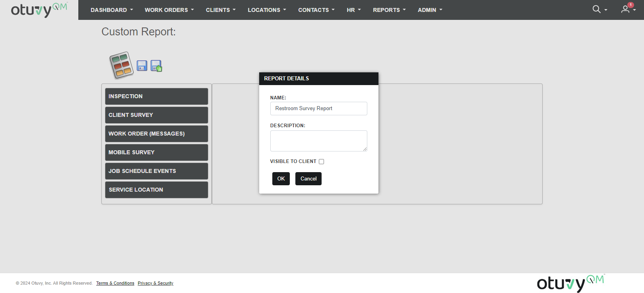Select the Mobile Survey report category
Image resolution: width=644 pixels, height=293 pixels.
pyautogui.click(x=157, y=152)
